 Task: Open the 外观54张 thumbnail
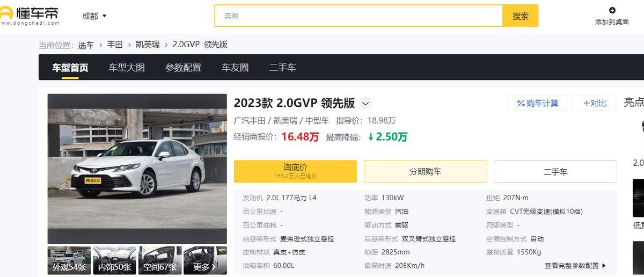click(x=69, y=260)
